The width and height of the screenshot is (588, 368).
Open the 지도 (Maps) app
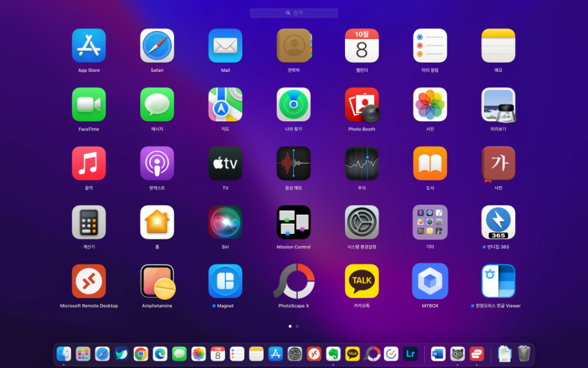point(225,104)
